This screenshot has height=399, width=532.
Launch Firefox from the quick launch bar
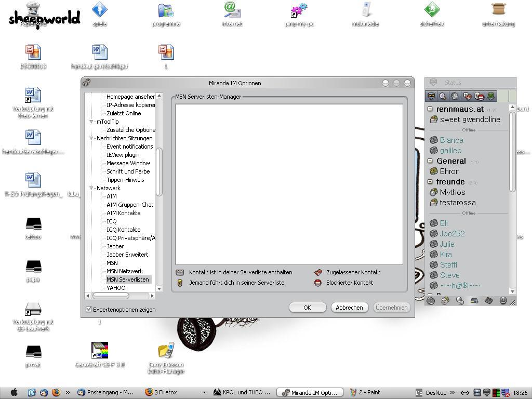(x=56, y=393)
